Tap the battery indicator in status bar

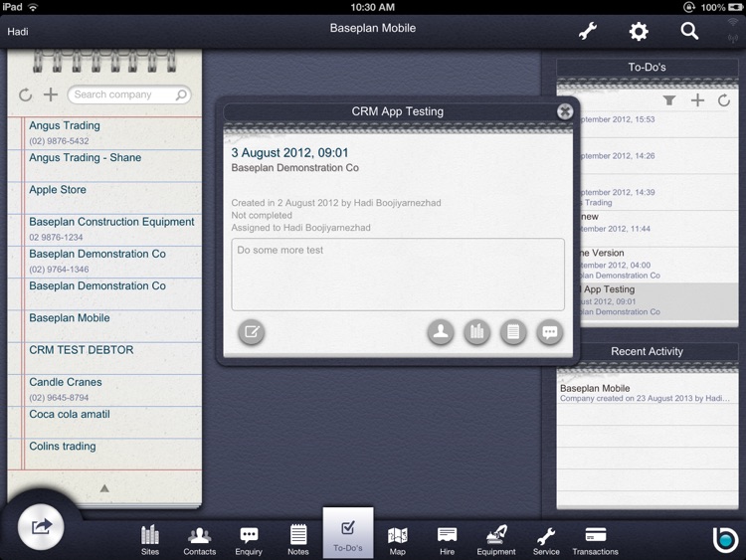(x=735, y=7)
